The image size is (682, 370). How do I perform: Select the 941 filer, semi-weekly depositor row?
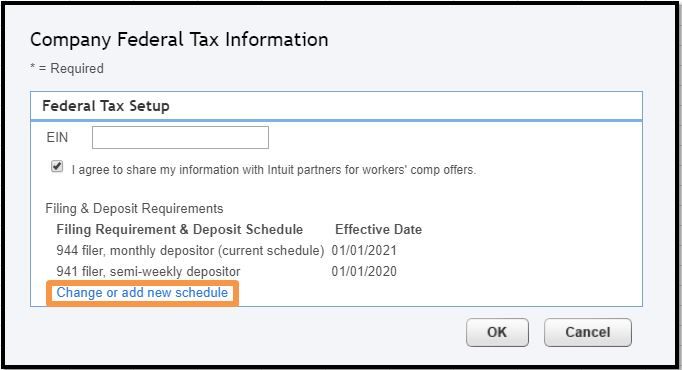point(226,271)
